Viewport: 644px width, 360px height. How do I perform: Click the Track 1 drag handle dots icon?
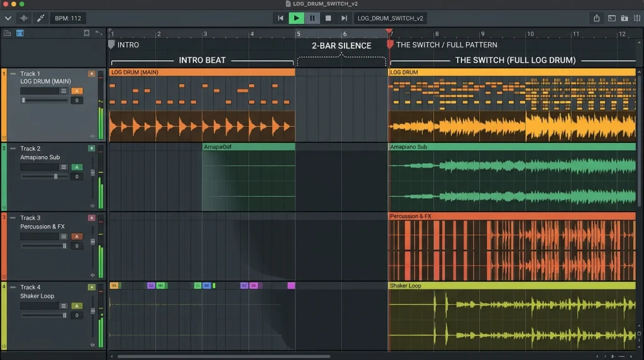(x=4, y=138)
